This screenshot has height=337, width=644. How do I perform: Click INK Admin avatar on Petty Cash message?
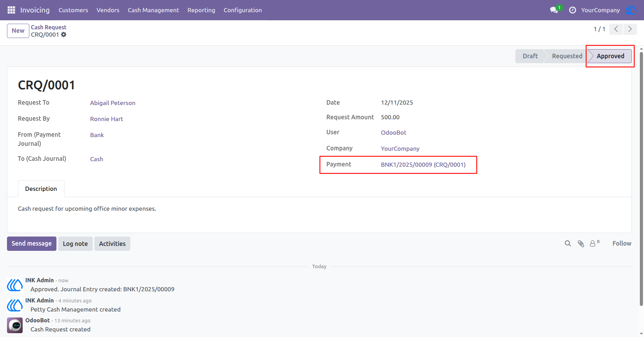15,305
